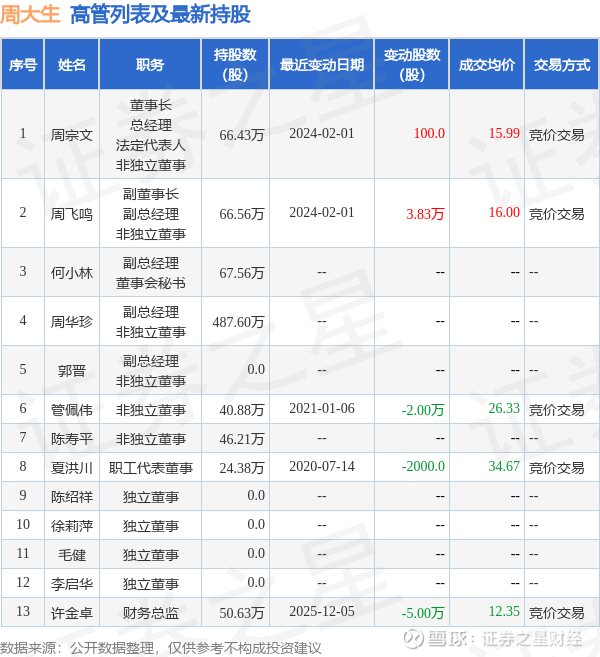Click 副董事长 in 周飞鸣's positions

150,194
